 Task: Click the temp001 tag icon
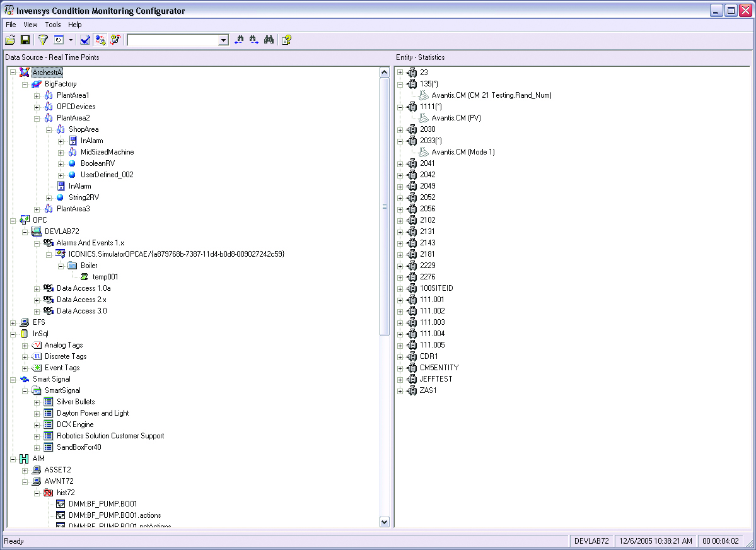click(84, 277)
